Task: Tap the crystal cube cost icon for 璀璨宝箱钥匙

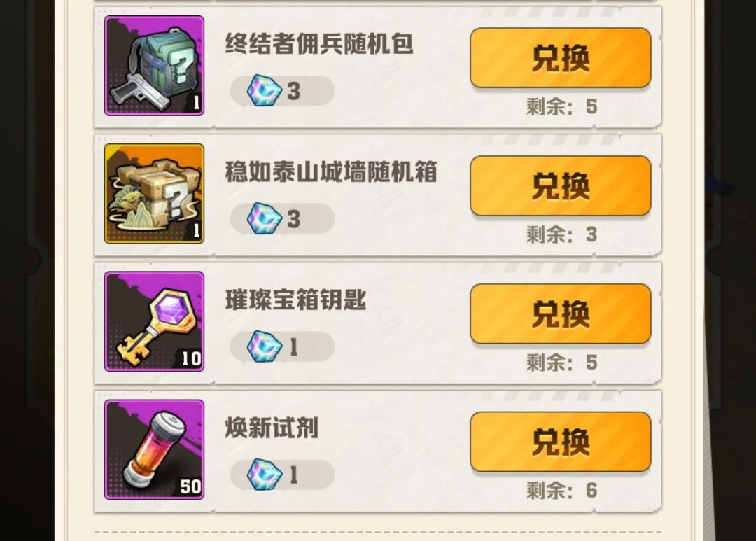Action: (264, 346)
